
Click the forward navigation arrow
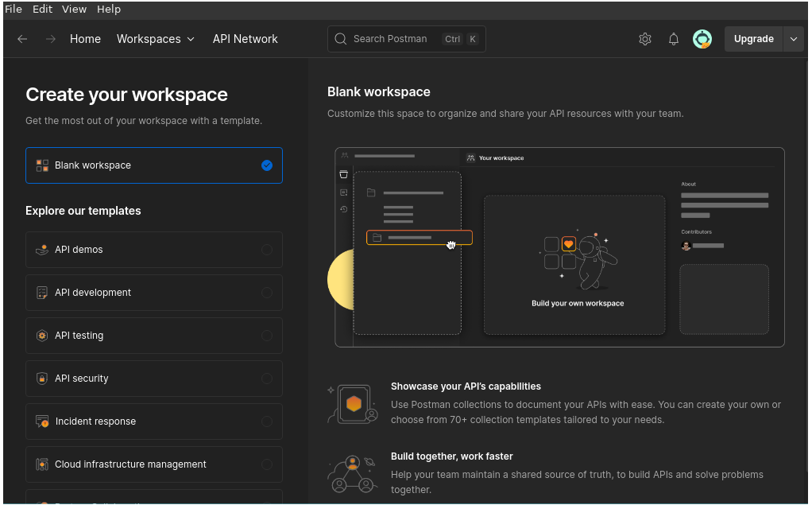[x=50, y=39]
